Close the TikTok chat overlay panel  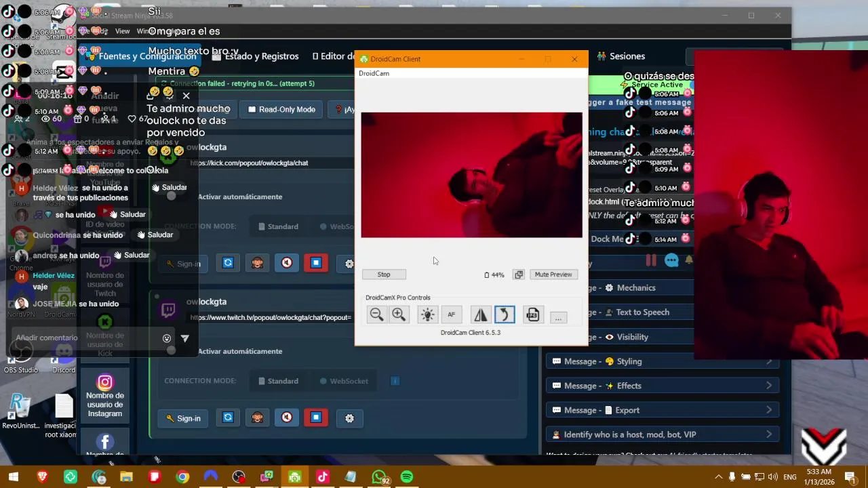click(186, 96)
